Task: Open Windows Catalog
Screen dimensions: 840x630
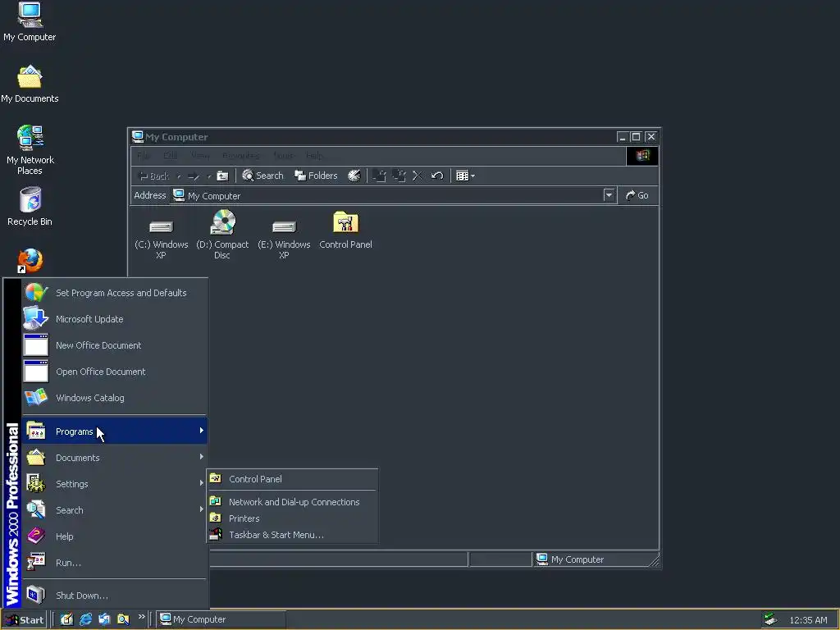Action: (x=114, y=398)
